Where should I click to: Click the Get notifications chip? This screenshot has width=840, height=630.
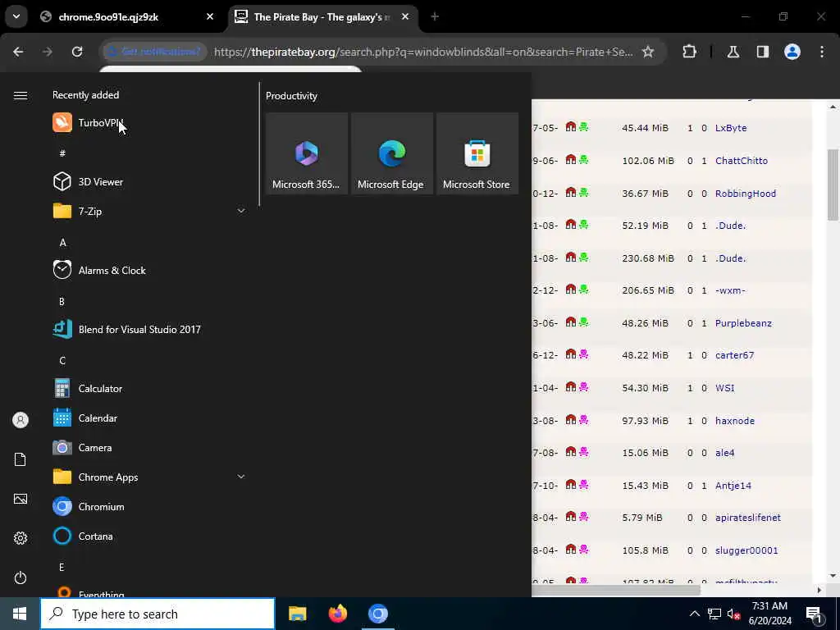pos(154,52)
